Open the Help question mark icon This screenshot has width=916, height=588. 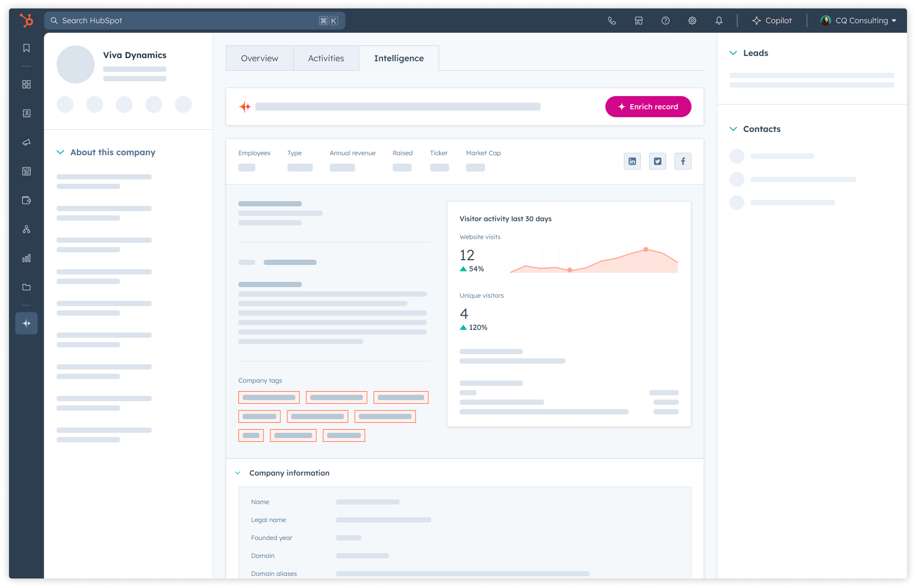coord(666,21)
